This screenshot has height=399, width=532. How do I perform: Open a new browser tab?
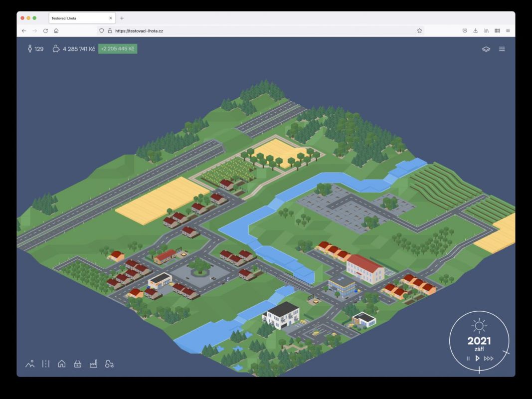[x=122, y=18]
